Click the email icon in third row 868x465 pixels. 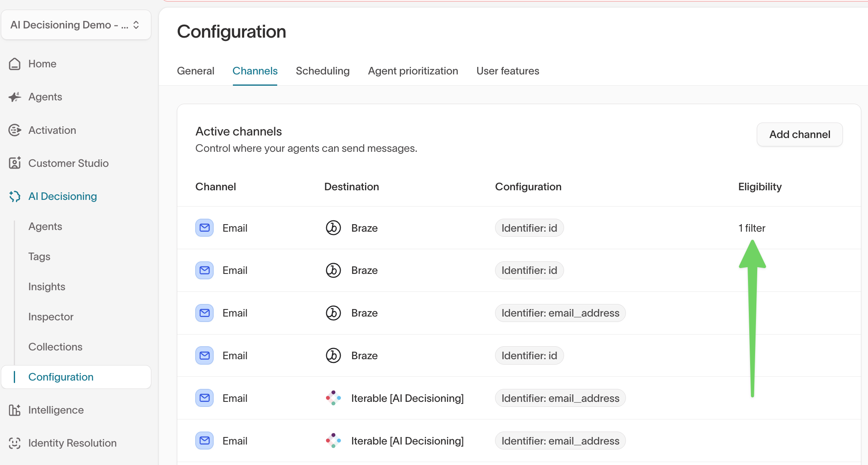204,313
